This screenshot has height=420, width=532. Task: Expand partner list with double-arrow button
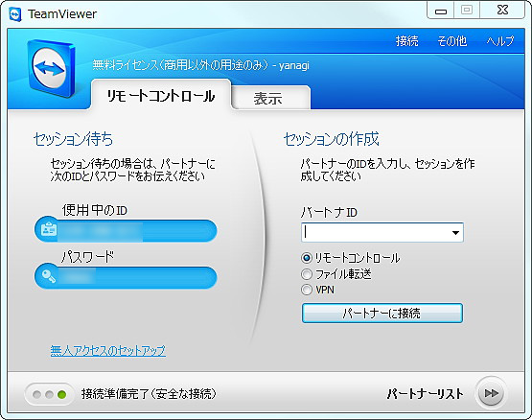[491, 393]
